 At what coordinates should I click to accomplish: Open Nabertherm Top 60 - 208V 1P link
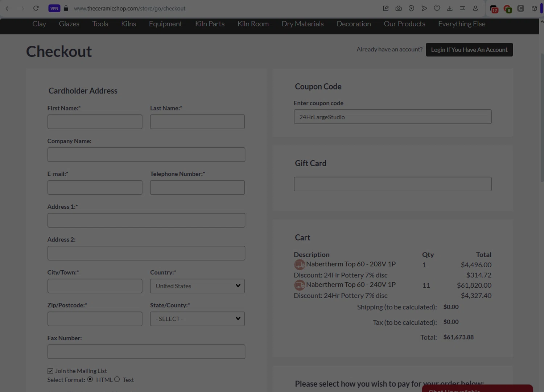(351, 264)
